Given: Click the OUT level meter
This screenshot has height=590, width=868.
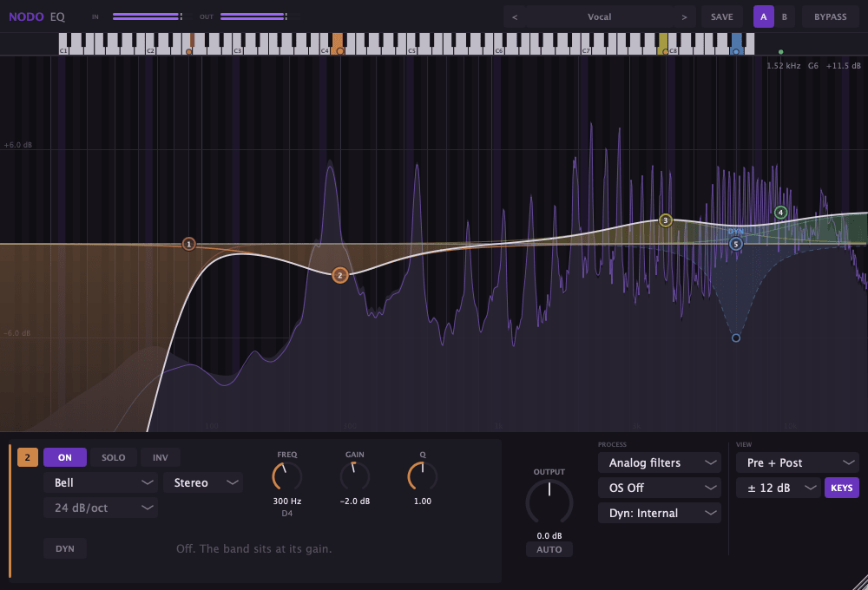Looking at the screenshot, I should [253, 16].
